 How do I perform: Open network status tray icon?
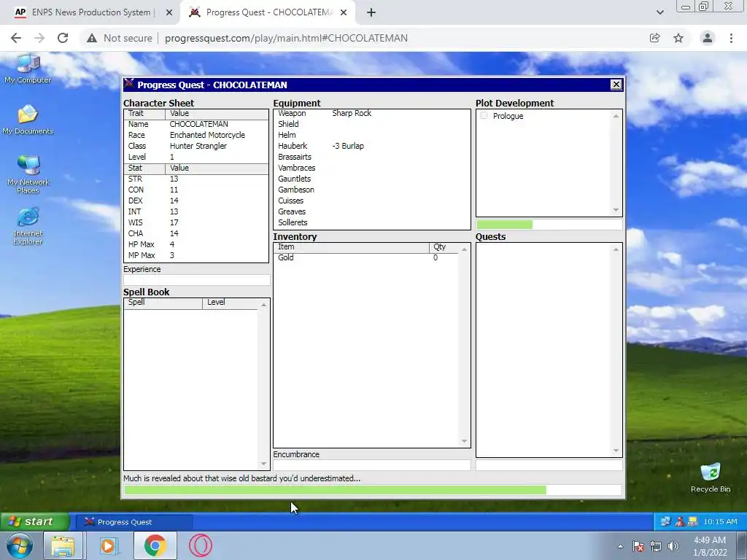click(x=656, y=547)
